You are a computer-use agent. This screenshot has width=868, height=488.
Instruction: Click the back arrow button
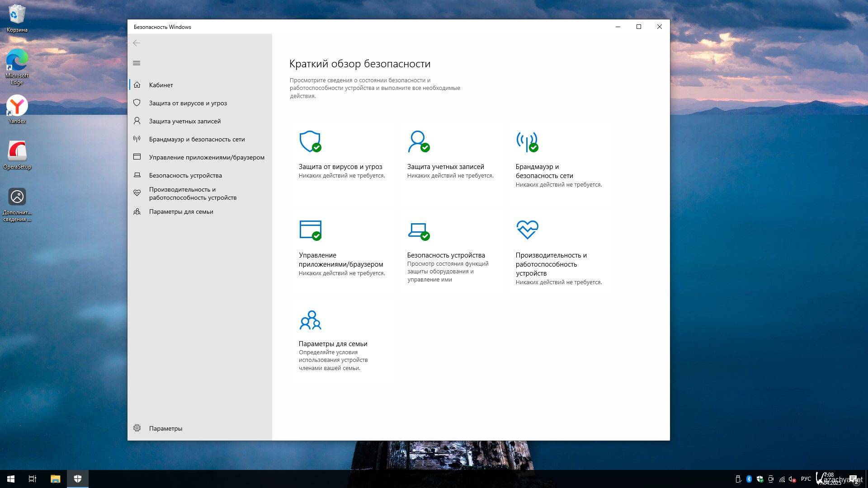(137, 43)
